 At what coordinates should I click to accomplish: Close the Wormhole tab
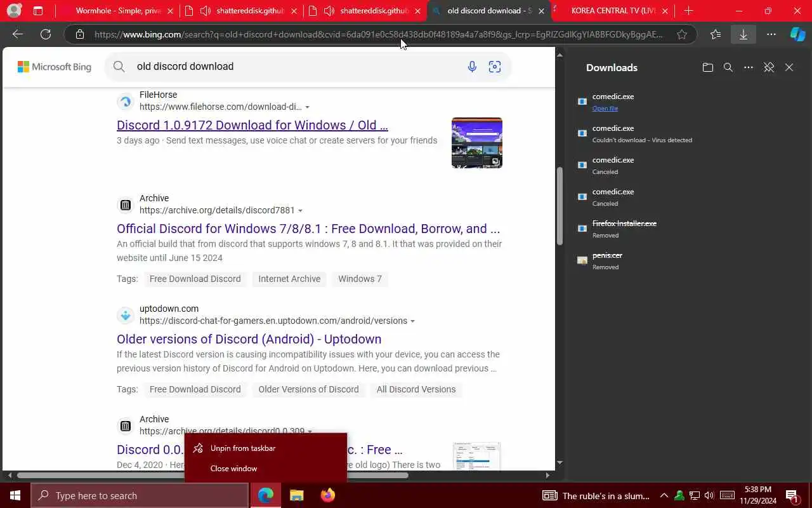coord(170,11)
